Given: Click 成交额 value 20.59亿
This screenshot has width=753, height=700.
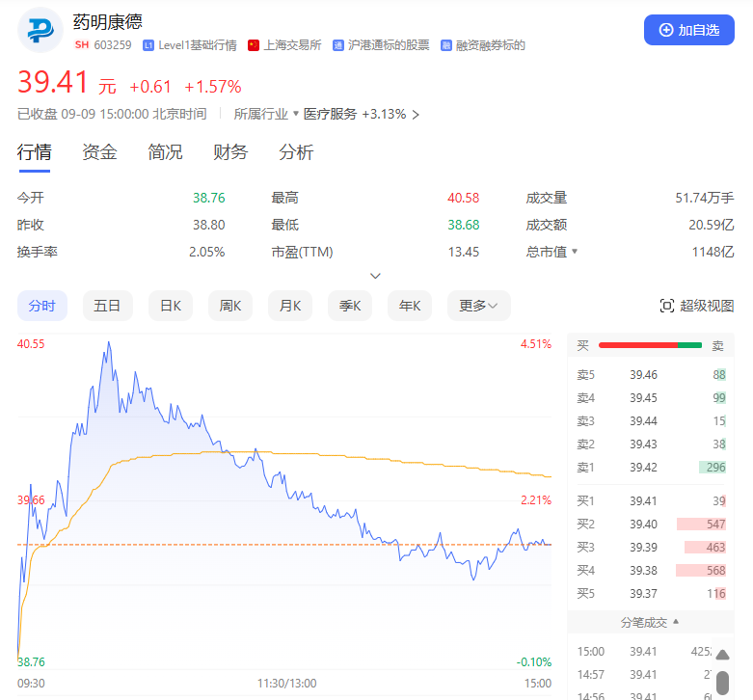Looking at the screenshot, I should 712,225.
